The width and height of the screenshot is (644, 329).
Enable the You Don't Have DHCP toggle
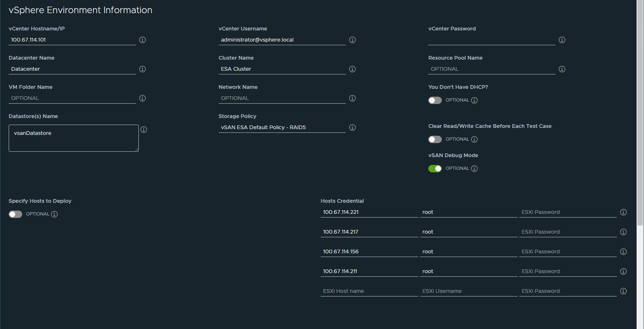[435, 100]
